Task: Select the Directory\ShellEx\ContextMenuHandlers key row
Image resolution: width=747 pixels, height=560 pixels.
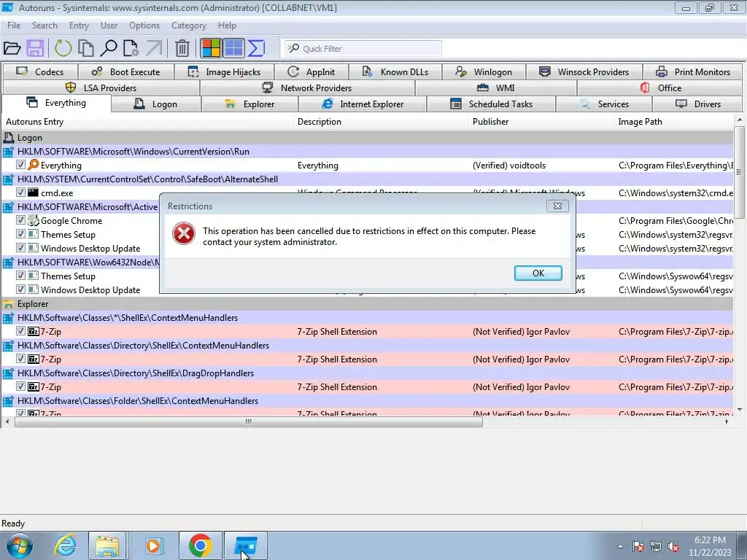Action: click(368, 345)
